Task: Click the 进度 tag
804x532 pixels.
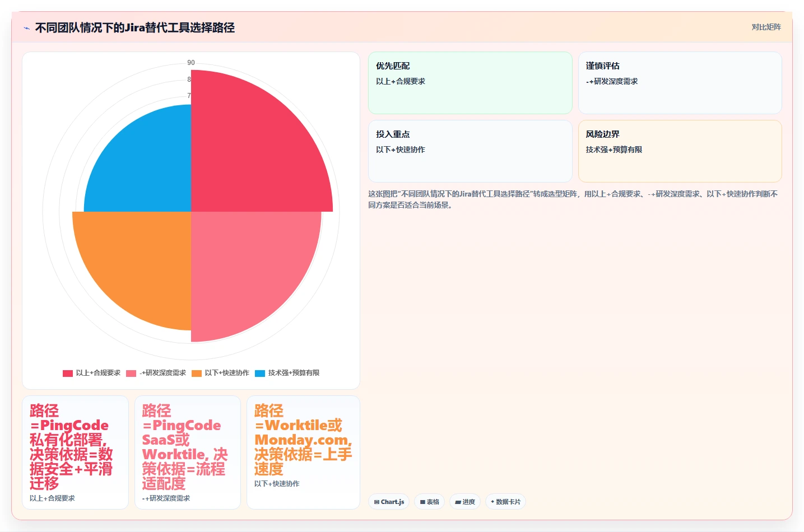Action: [x=465, y=502]
